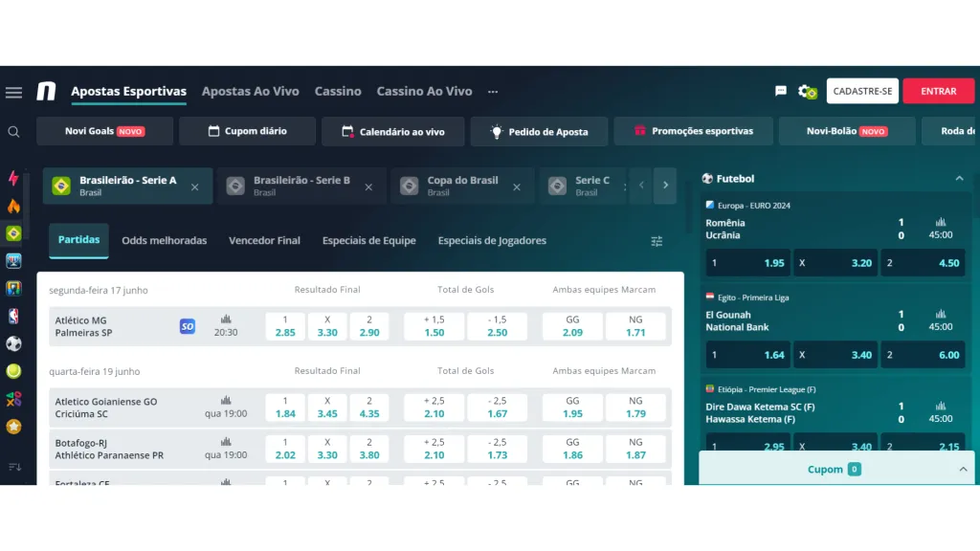Click the search magnifier icon

tap(13, 132)
